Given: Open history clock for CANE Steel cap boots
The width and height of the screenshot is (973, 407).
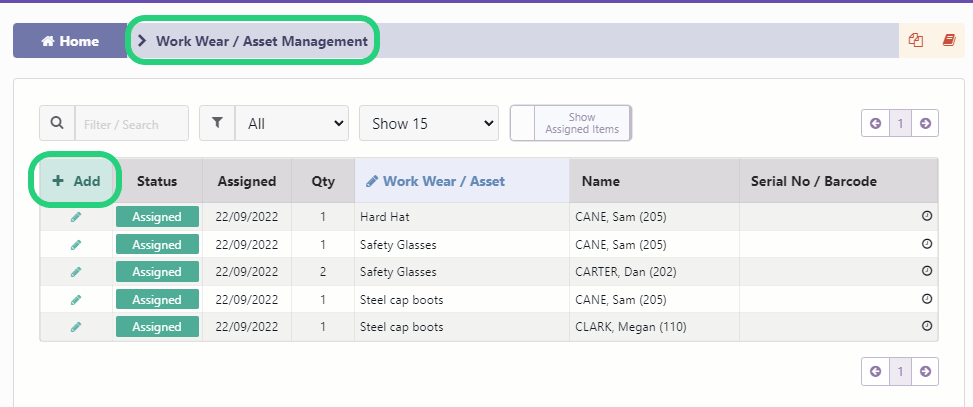Looking at the screenshot, I should (927, 298).
